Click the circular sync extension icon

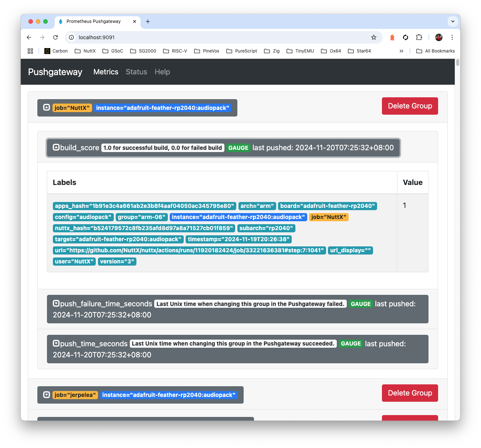point(406,37)
